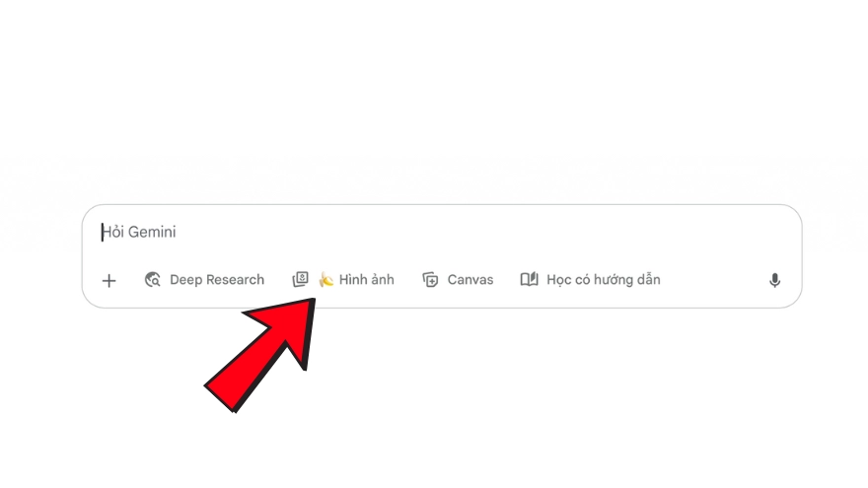The width and height of the screenshot is (868, 488).
Task: Expand attachment options with the plus button
Action: (109, 281)
